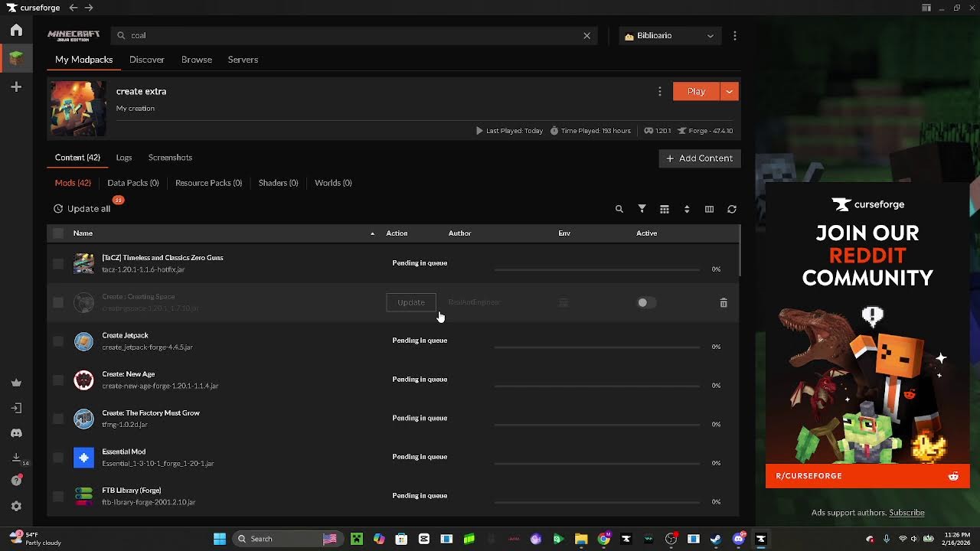The image size is (980, 551).
Task: Launch the modpack with the Play button
Action: [x=696, y=91]
